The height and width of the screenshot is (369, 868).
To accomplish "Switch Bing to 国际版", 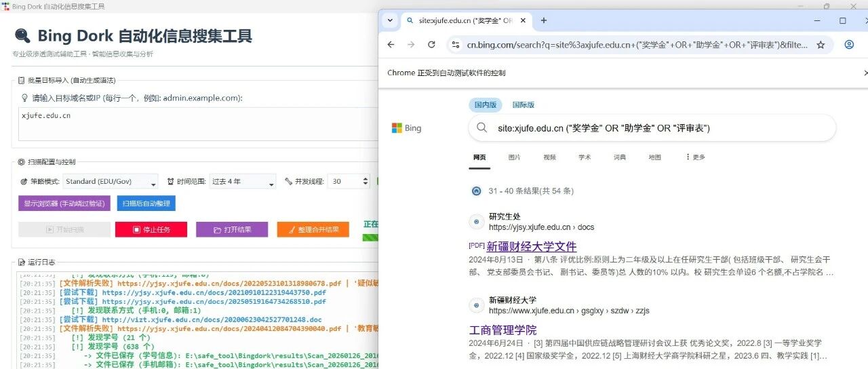I will (524, 105).
